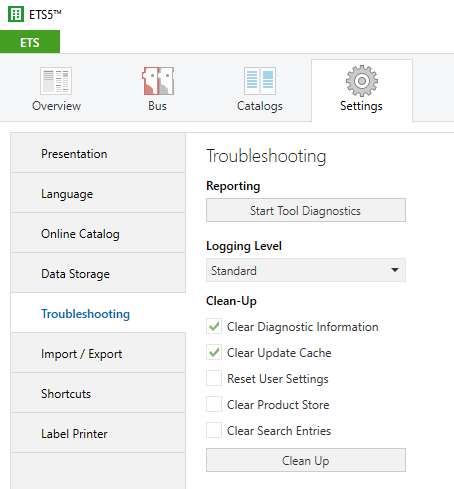
Task: Open the Standard logging level combo box
Action: pyautogui.click(x=306, y=270)
